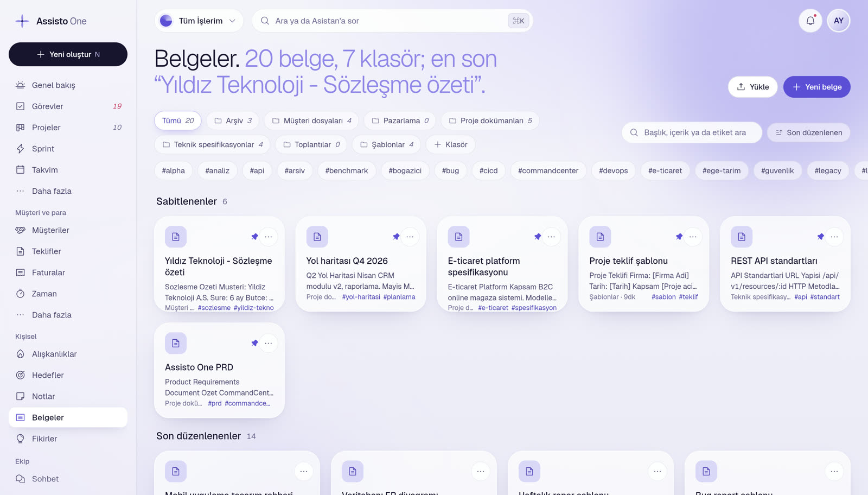868x495 pixels.
Task: Open more options on Assisto One PRD card
Action: click(269, 343)
